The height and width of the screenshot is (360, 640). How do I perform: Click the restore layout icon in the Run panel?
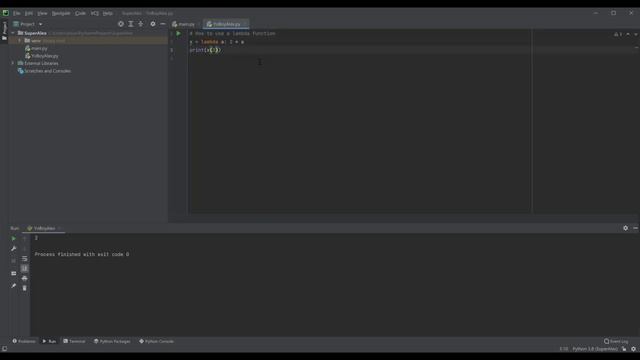pos(13,273)
